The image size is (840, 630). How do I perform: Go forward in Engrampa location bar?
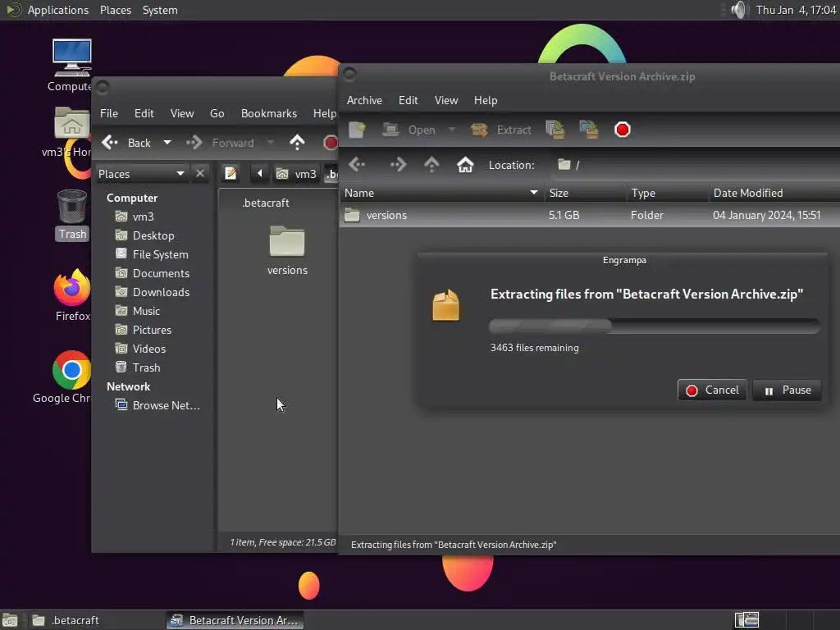(398, 164)
